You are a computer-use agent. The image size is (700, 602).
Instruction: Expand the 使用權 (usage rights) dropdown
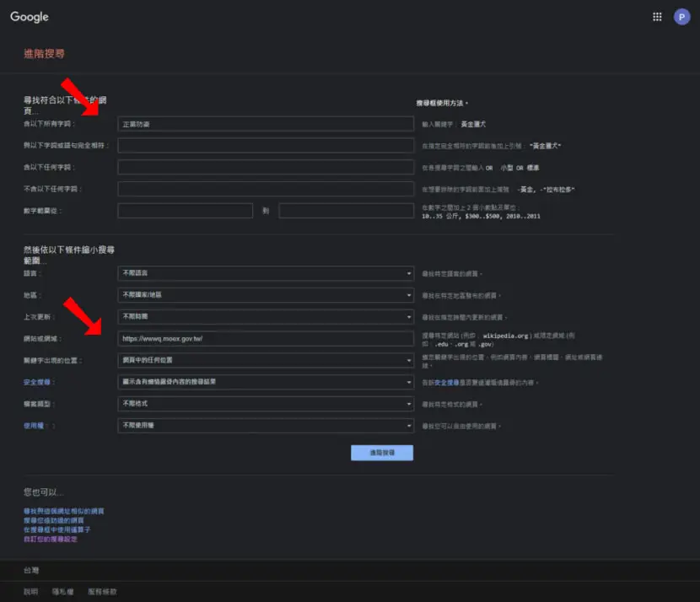266,426
